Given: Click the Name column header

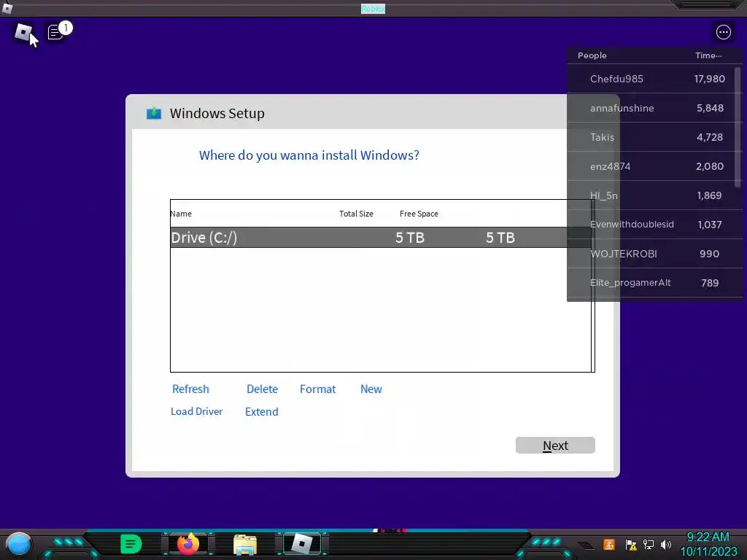Looking at the screenshot, I should coord(181,214).
